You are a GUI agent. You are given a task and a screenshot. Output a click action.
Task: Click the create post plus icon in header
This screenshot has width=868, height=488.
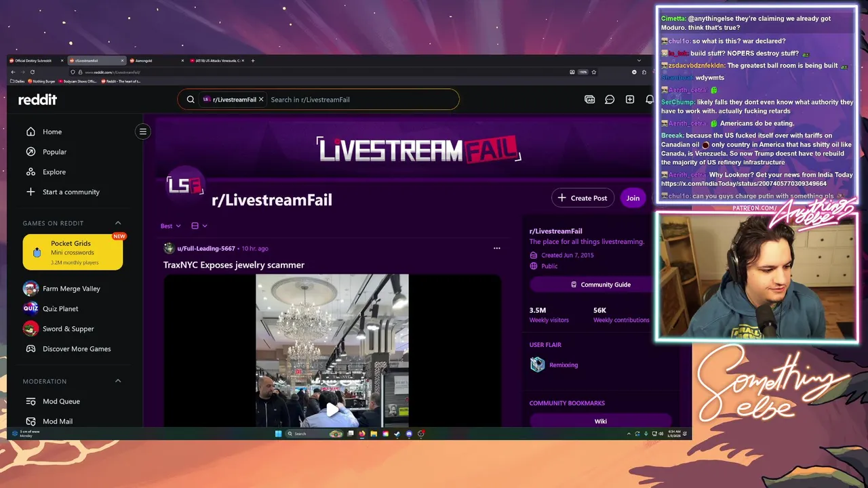(x=630, y=100)
